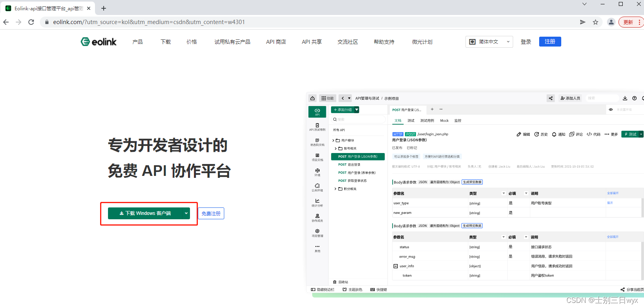This screenshot has width=644, height=308.
Task: Open the browser profile avatar icon
Action: (x=611, y=22)
